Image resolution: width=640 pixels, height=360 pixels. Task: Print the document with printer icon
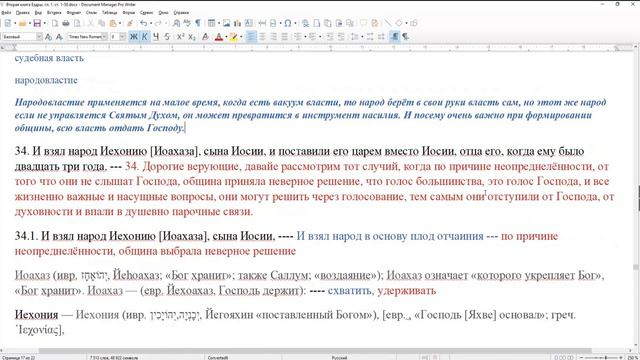click(65, 23)
